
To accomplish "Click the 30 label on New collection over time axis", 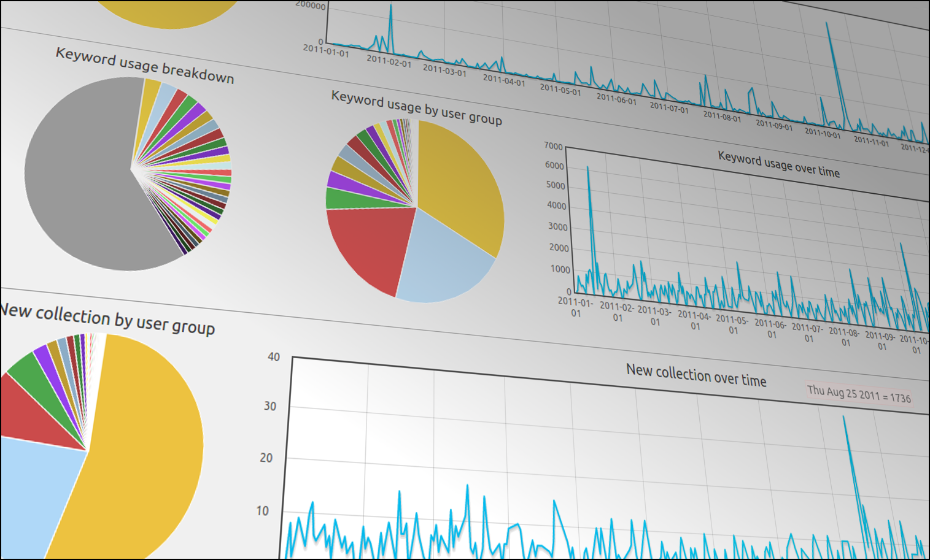I will pyautogui.click(x=270, y=406).
